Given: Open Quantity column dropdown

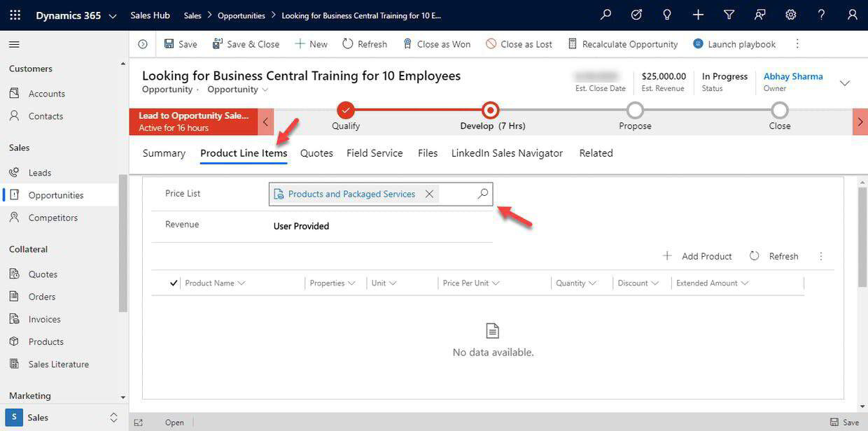Looking at the screenshot, I should point(592,283).
